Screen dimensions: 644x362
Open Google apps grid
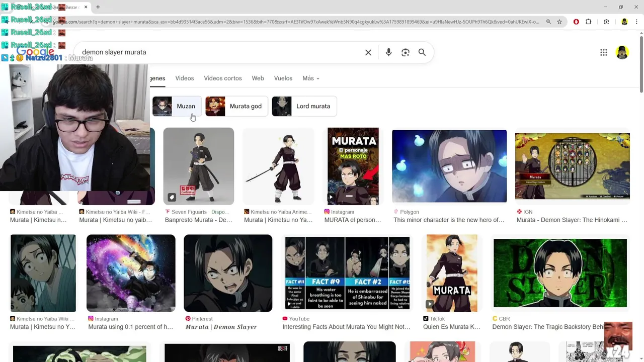coord(604,52)
